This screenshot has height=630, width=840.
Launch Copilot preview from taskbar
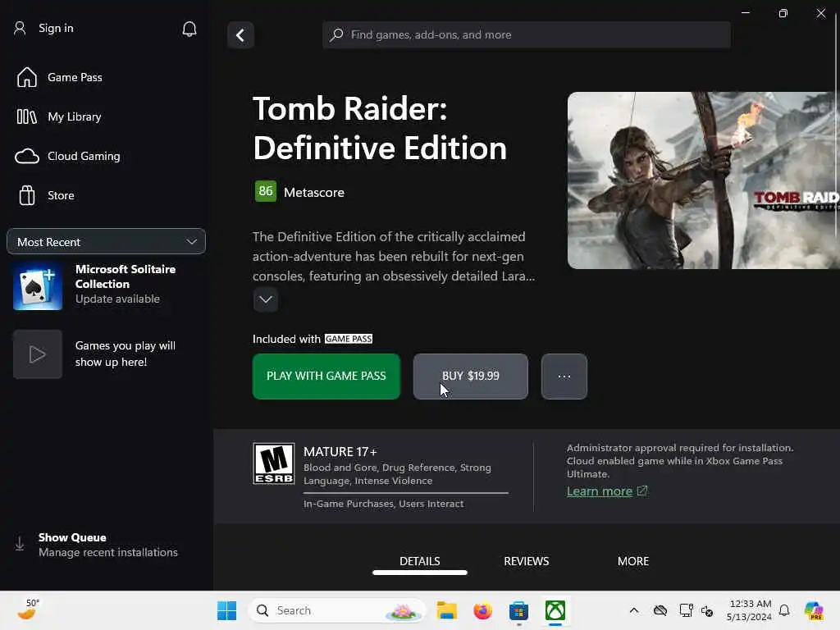tap(814, 610)
